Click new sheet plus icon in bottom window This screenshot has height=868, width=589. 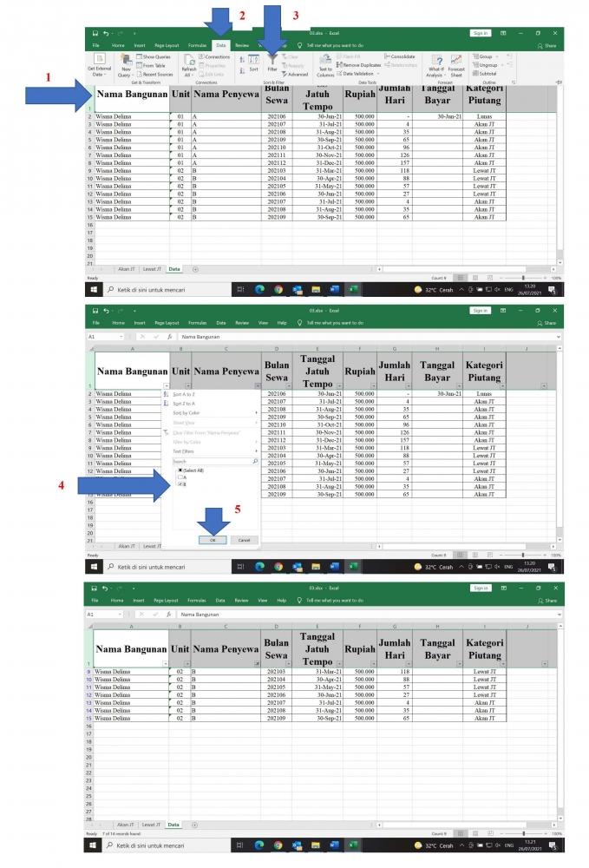[x=194, y=825]
